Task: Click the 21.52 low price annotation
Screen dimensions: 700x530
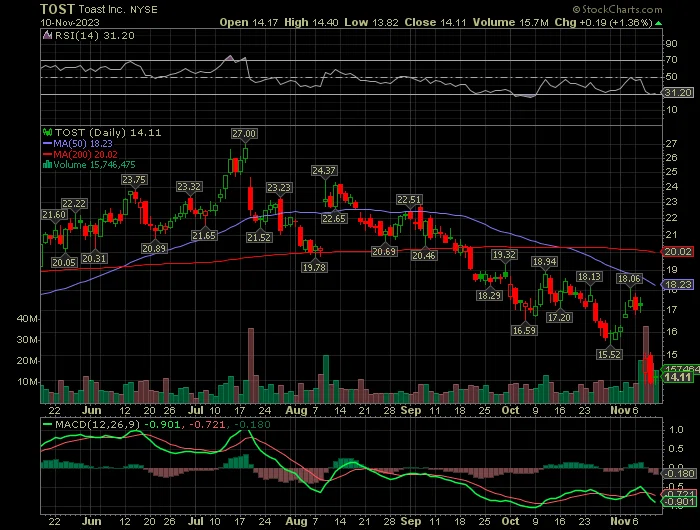Action: tap(259, 238)
